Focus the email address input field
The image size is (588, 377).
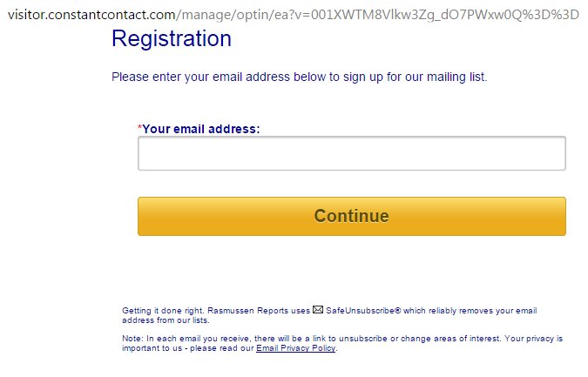pos(351,153)
